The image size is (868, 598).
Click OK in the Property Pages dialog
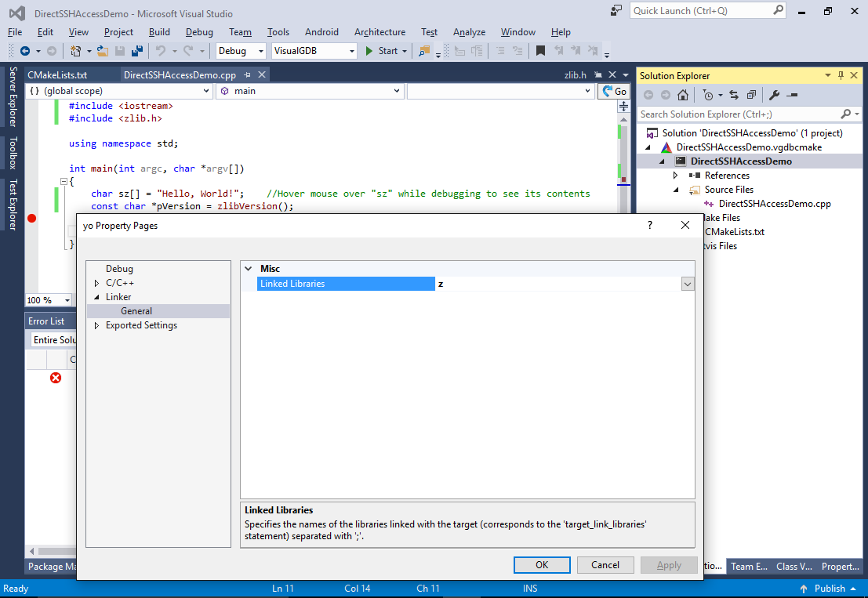tap(541, 564)
